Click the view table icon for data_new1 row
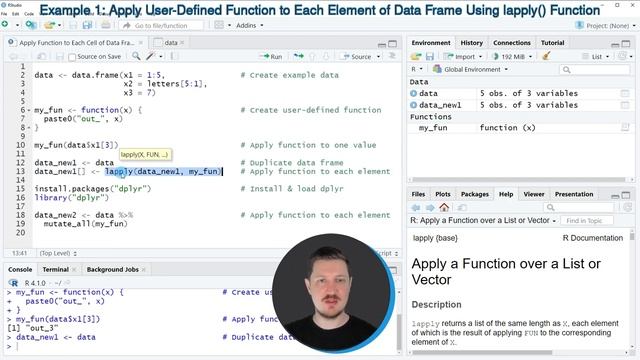Image resolution: width=640 pixels, height=360 pixels. (625, 105)
